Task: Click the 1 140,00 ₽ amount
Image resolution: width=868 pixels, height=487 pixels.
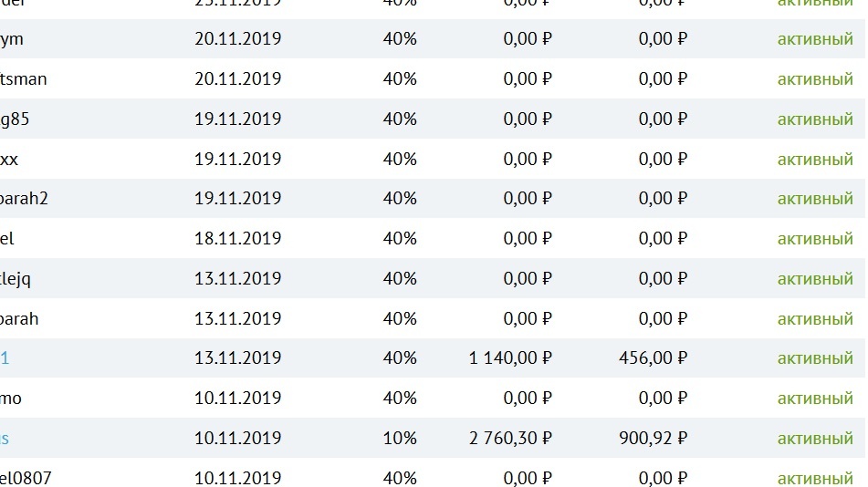Action: pos(510,358)
